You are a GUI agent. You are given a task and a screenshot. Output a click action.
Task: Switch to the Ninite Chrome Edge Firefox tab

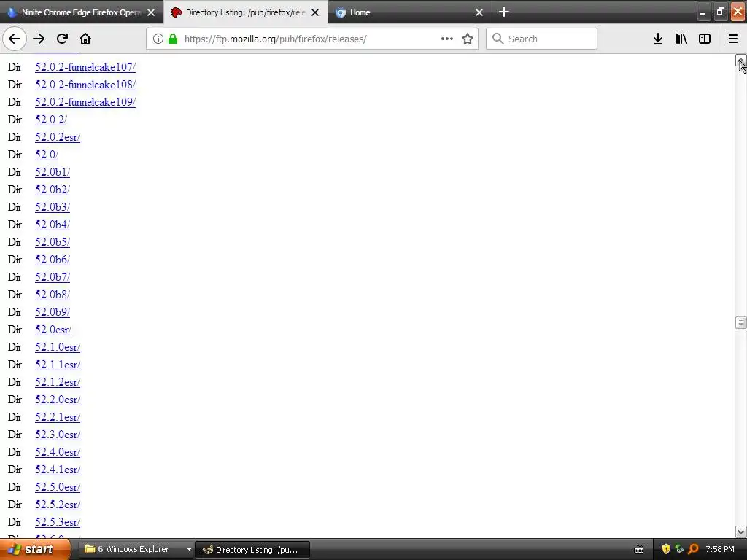pyautogui.click(x=82, y=12)
